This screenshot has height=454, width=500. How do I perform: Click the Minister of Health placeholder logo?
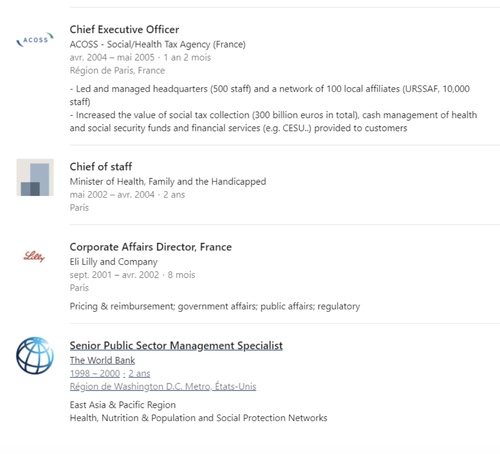pyautogui.click(x=35, y=177)
